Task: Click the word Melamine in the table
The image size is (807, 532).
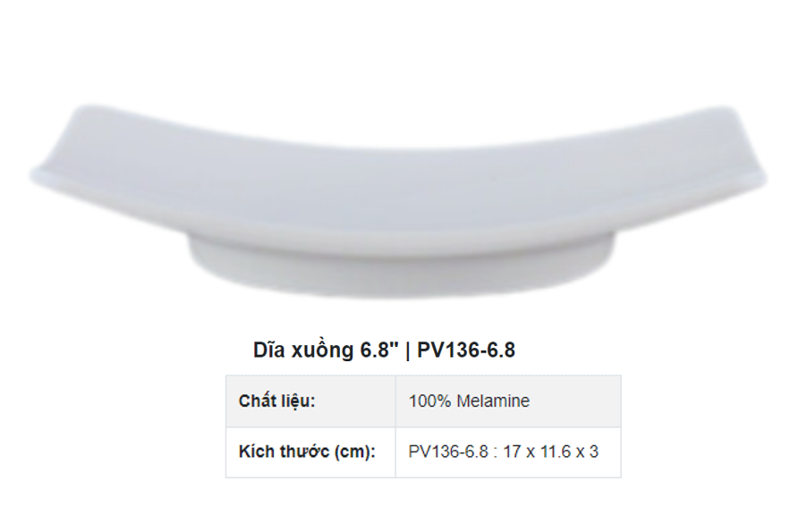Action: tap(493, 401)
